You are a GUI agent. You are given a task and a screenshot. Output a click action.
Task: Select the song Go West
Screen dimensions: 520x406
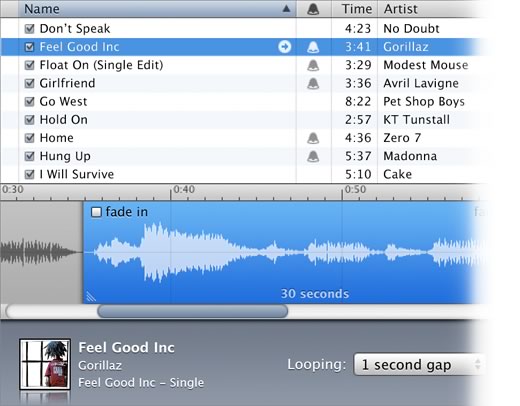pyautogui.click(x=63, y=101)
